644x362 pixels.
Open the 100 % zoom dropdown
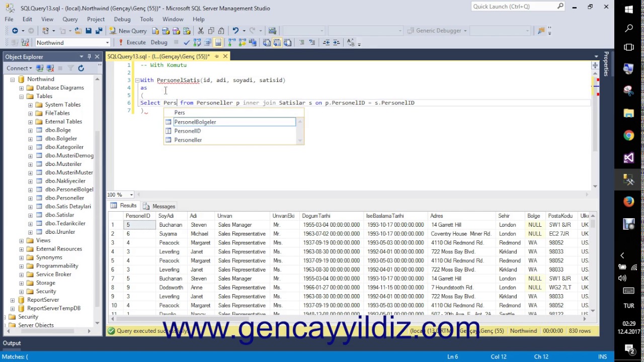click(x=132, y=195)
